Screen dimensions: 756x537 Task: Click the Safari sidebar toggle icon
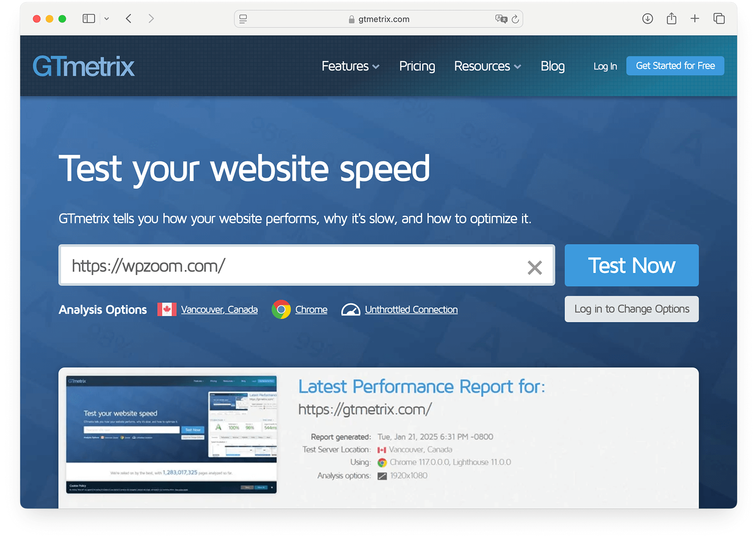[x=89, y=19]
